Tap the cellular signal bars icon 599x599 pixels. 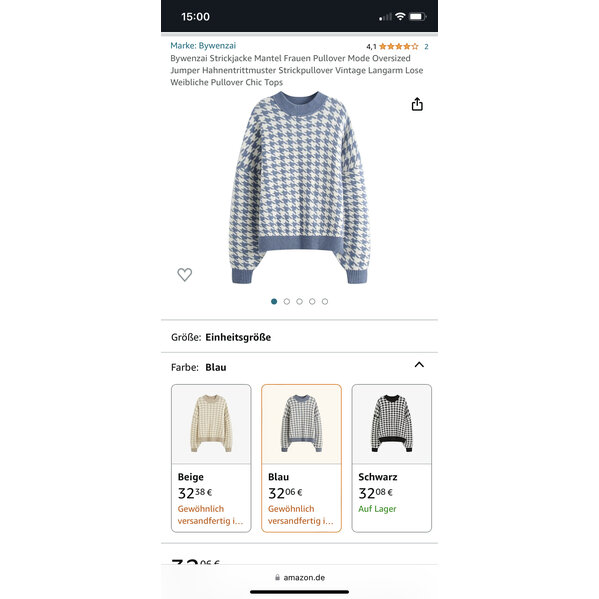pos(385,17)
